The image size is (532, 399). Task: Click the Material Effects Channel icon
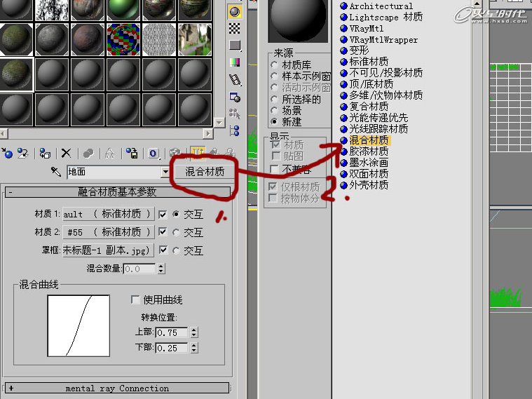[x=154, y=154]
